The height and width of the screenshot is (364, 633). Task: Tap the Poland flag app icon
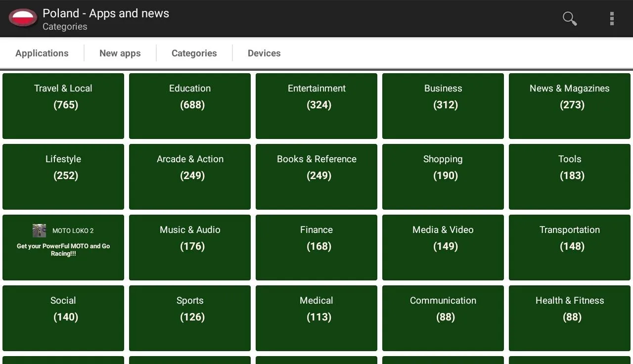click(23, 18)
